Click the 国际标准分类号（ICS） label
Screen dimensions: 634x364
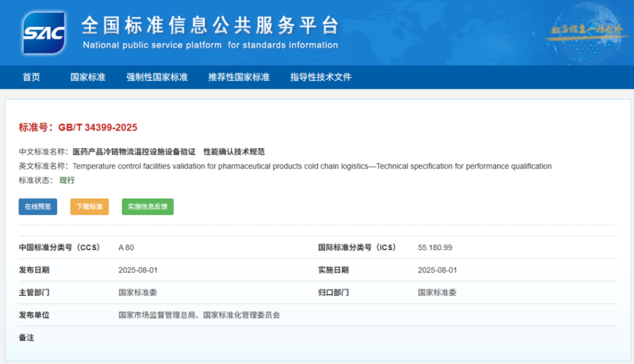[357, 248]
